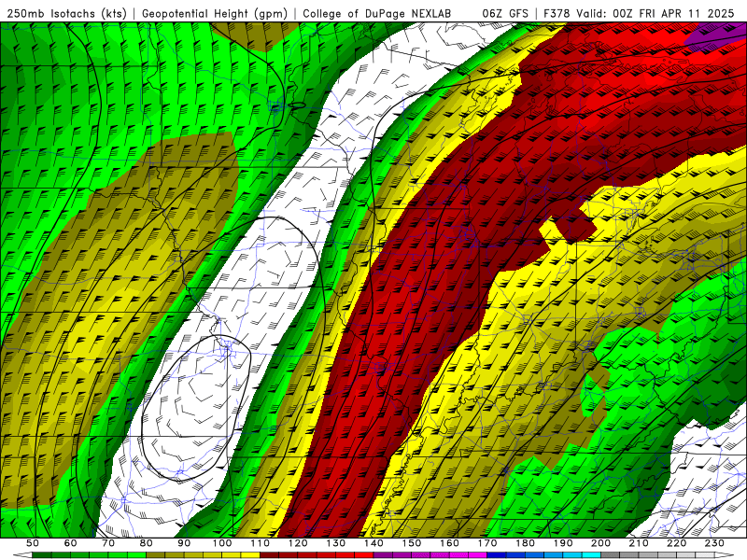This screenshot has width=747, height=560.
Task: Click the '250mb Isotachs (kts)' title text
Action: [66, 14]
